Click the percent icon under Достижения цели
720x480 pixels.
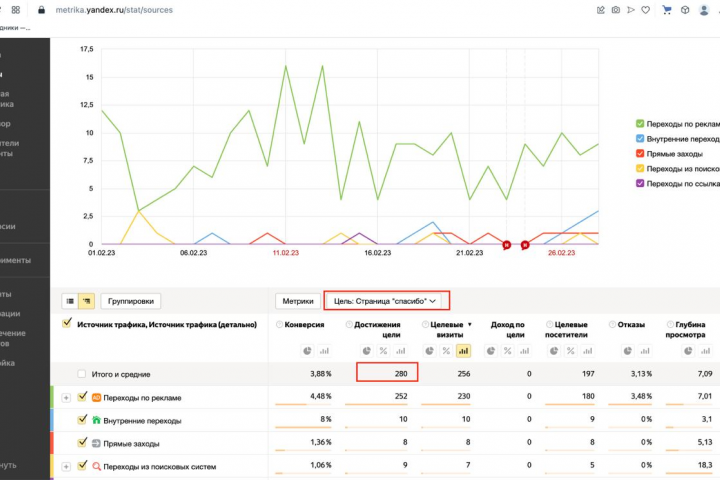click(383, 351)
